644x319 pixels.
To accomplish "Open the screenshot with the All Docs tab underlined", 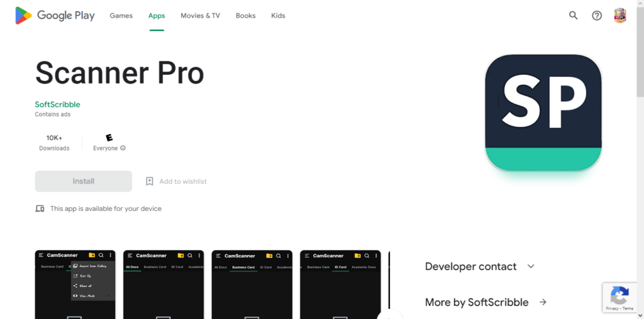I will (164, 284).
